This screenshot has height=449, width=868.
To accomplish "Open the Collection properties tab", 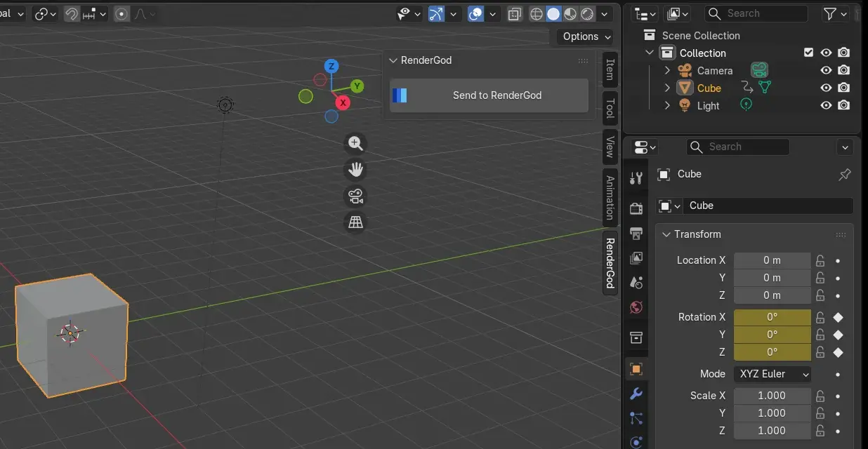I will [636, 337].
